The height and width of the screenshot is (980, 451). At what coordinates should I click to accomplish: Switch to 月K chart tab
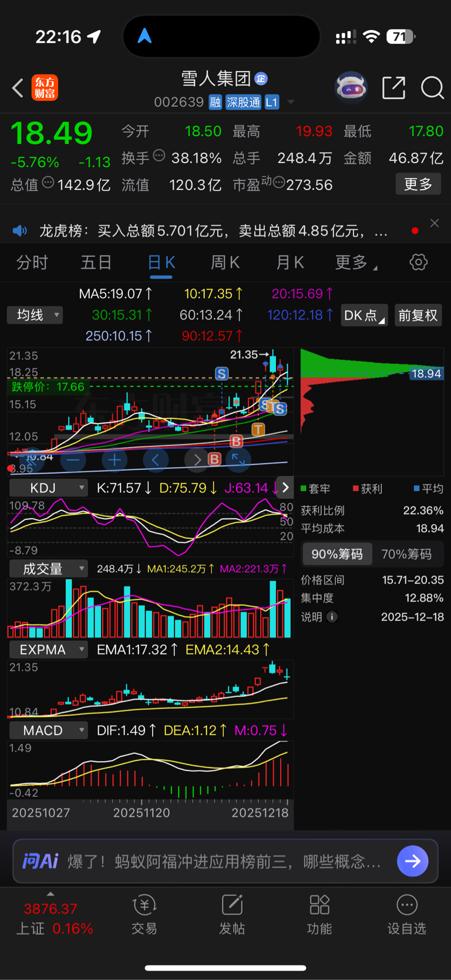tap(290, 262)
